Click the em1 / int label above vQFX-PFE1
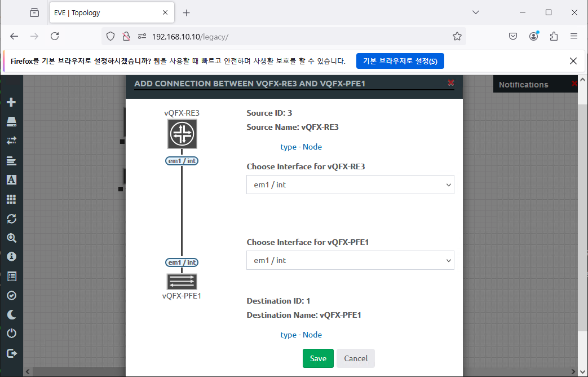The height and width of the screenshot is (377, 588). (182, 262)
